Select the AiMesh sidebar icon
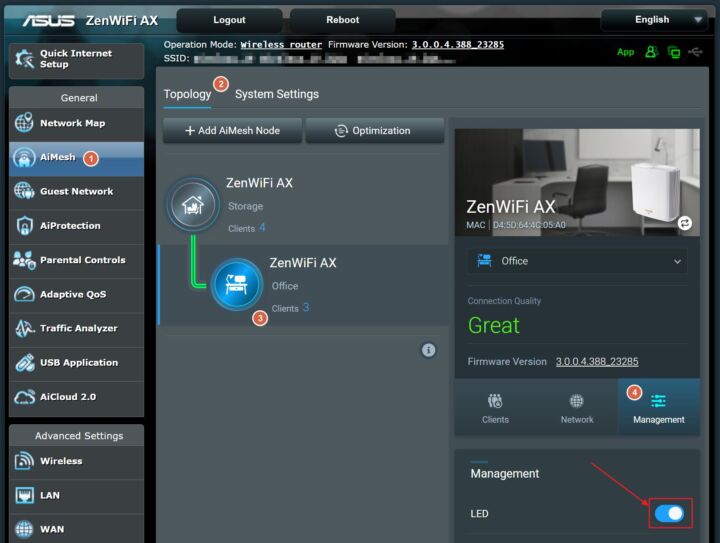The width and height of the screenshot is (720, 543). point(24,157)
